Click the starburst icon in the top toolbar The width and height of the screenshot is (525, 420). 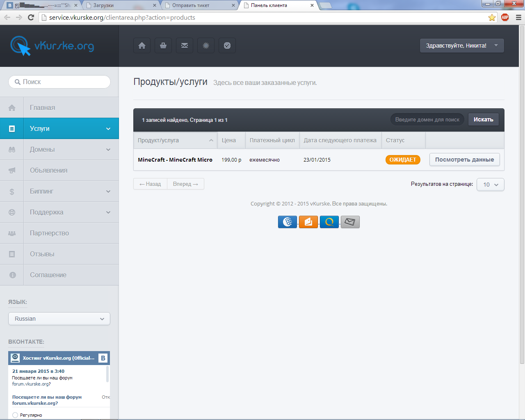coord(206,46)
